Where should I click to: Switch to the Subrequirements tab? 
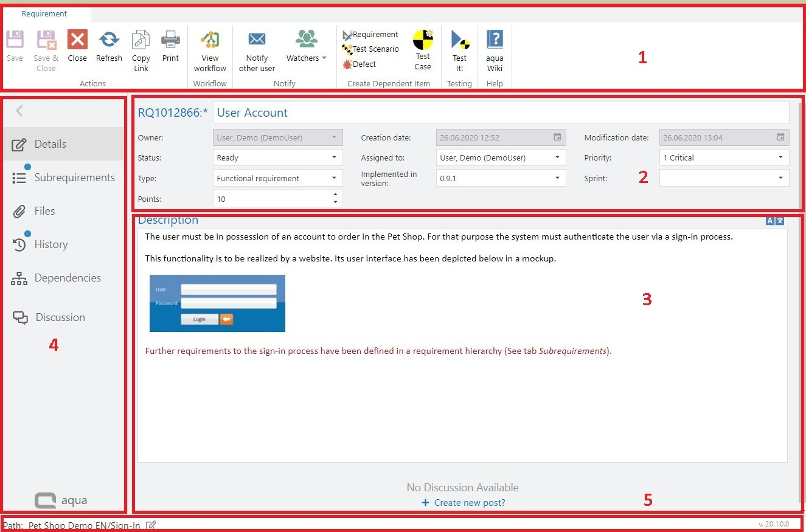point(74,178)
